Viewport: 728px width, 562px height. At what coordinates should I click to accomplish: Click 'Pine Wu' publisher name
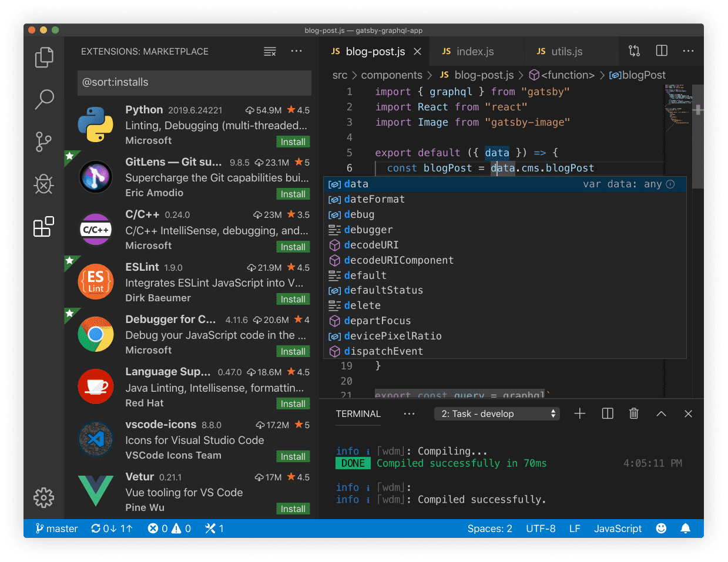(145, 507)
